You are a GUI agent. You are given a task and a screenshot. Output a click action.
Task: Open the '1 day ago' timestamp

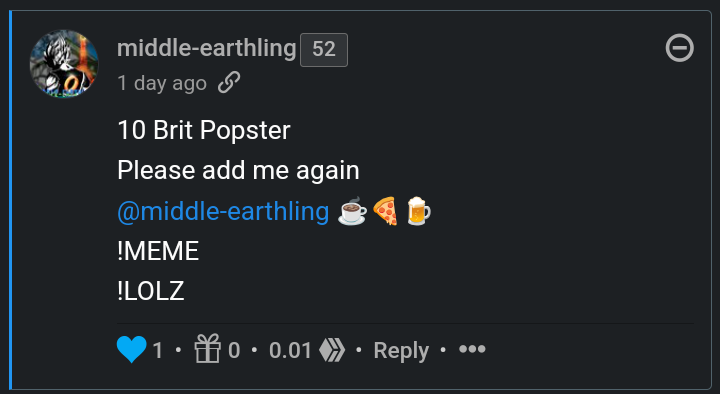[x=162, y=83]
